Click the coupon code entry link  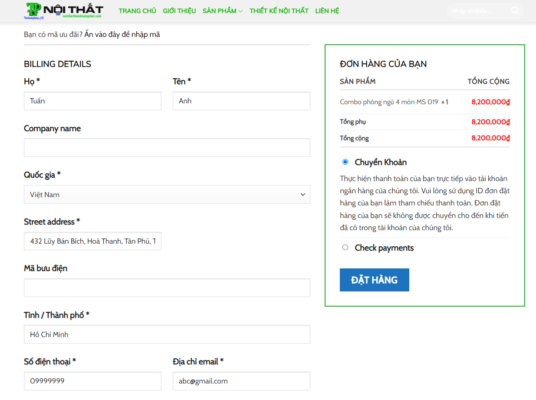point(122,34)
